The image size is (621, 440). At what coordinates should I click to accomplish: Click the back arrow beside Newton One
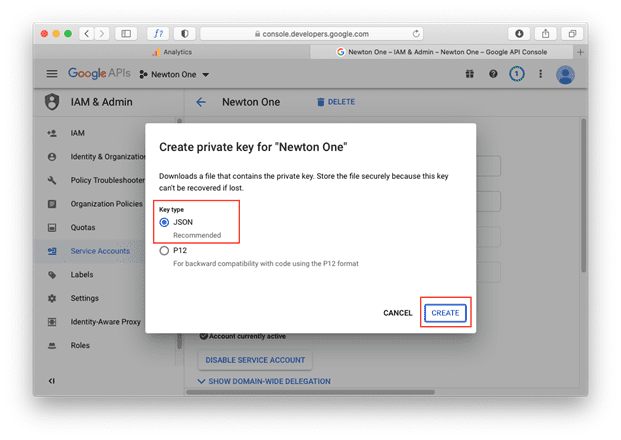pyautogui.click(x=201, y=102)
